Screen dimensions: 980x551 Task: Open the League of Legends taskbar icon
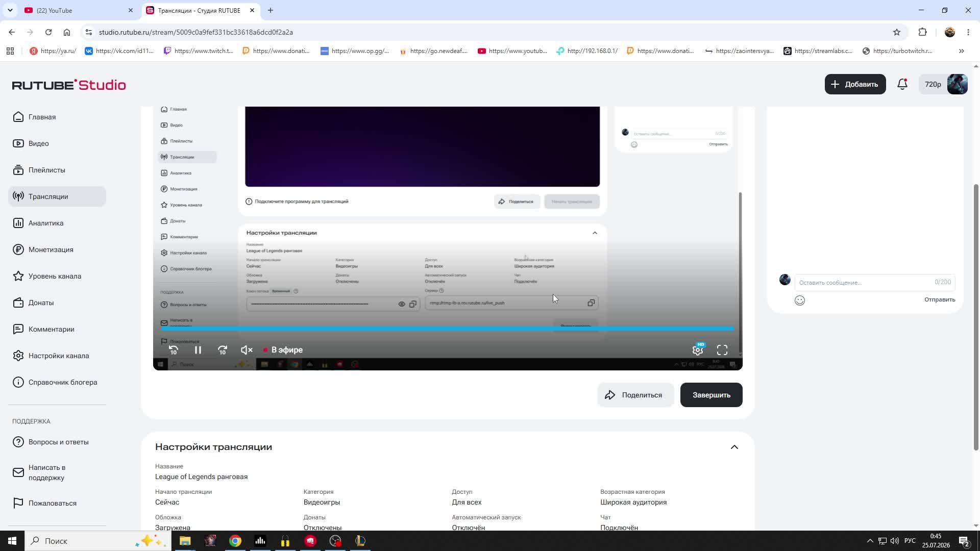360,541
